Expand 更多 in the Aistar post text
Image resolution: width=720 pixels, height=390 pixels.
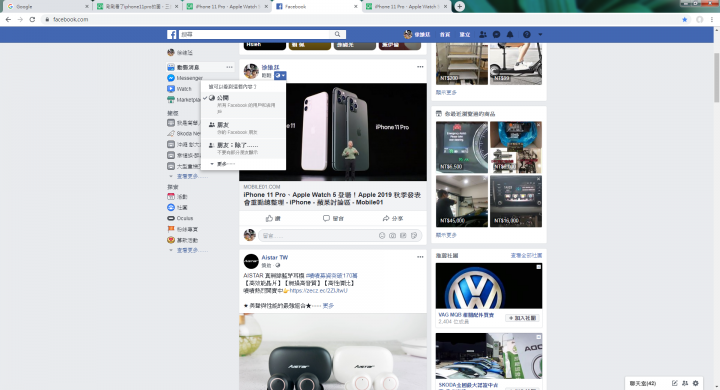point(328,305)
